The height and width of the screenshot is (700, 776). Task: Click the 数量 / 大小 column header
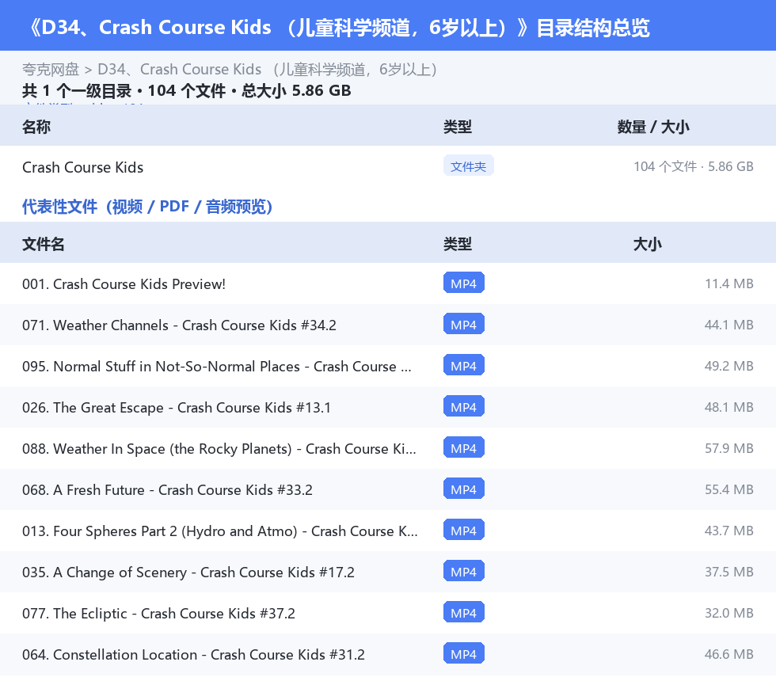pos(652,127)
